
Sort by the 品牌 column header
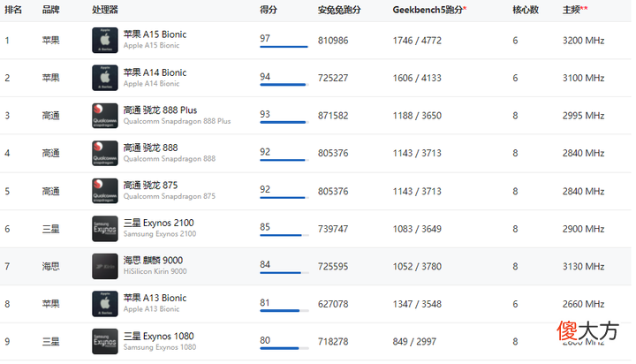(50, 10)
